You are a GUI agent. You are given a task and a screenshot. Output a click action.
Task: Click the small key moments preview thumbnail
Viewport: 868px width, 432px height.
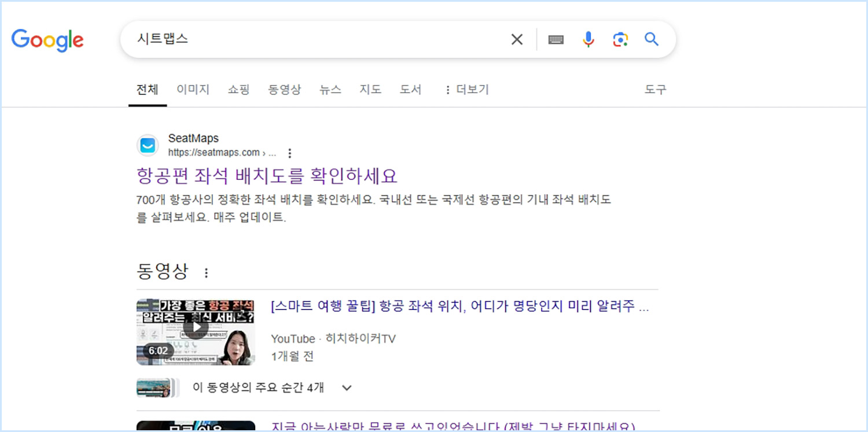click(x=157, y=388)
